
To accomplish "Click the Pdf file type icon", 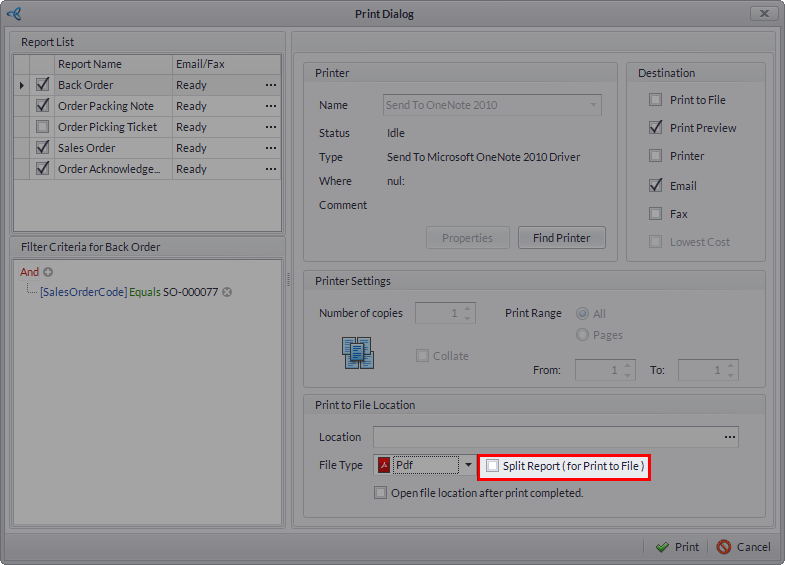I will point(384,465).
